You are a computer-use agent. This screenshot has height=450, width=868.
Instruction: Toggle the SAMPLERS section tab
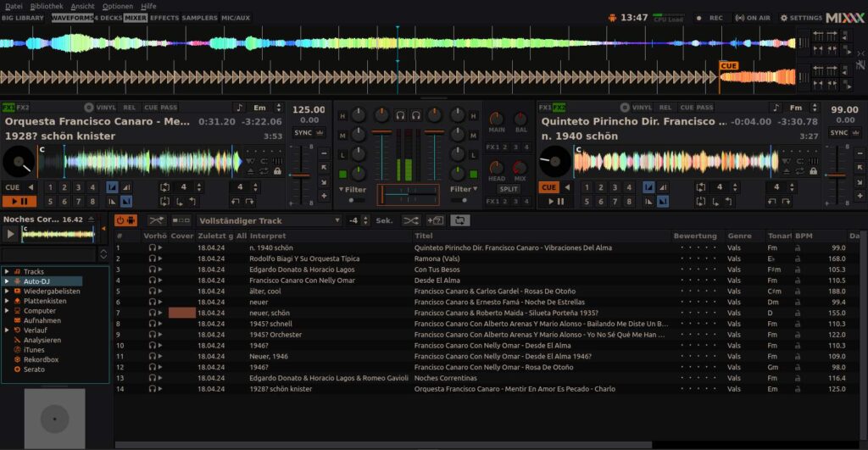tap(200, 18)
